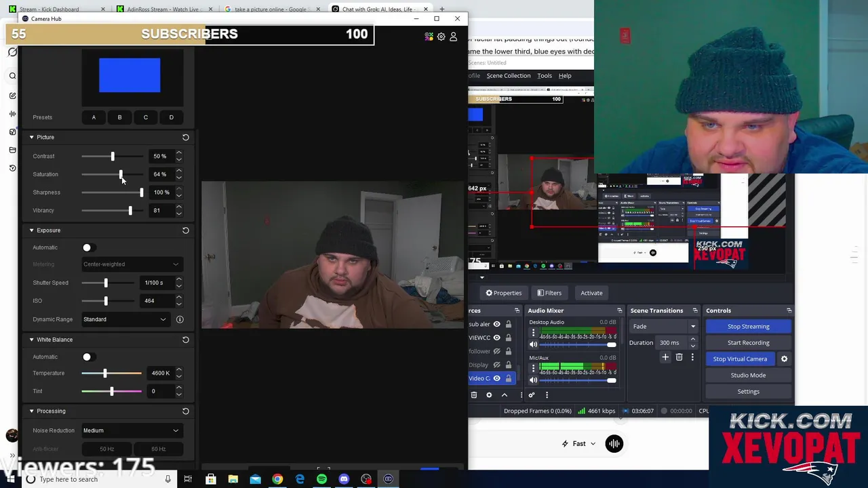
Task: Open the colorful marketplace icon in Camera Hub
Action: click(x=429, y=37)
